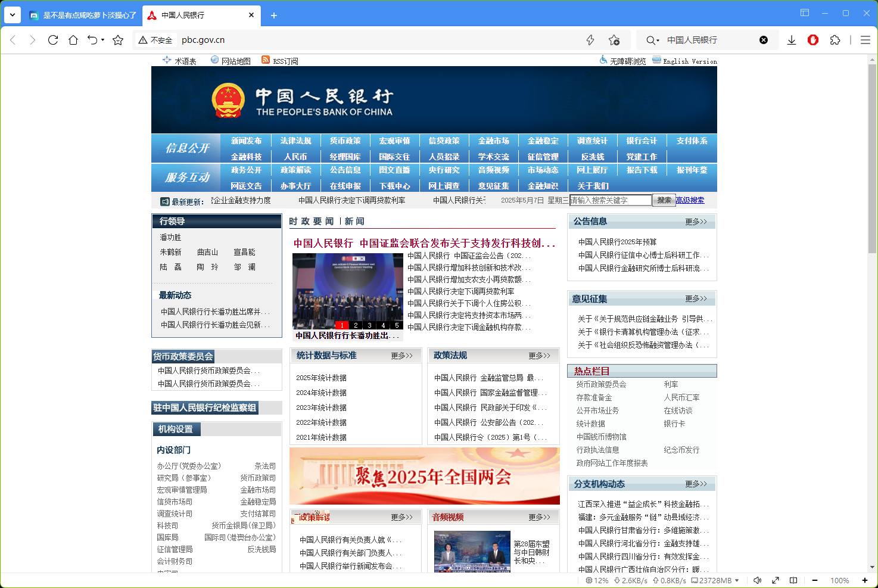Click the 100% zoom level indicator
Screen dimensions: 878x588
tap(840, 580)
